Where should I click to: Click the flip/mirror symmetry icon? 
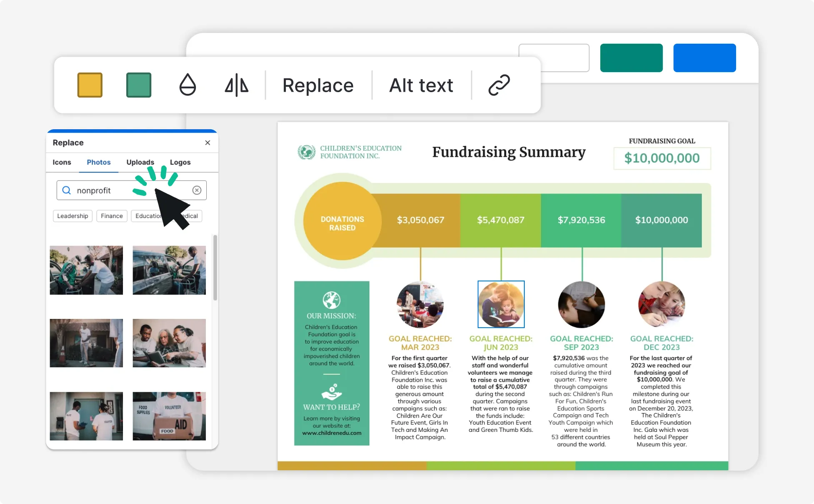click(237, 85)
